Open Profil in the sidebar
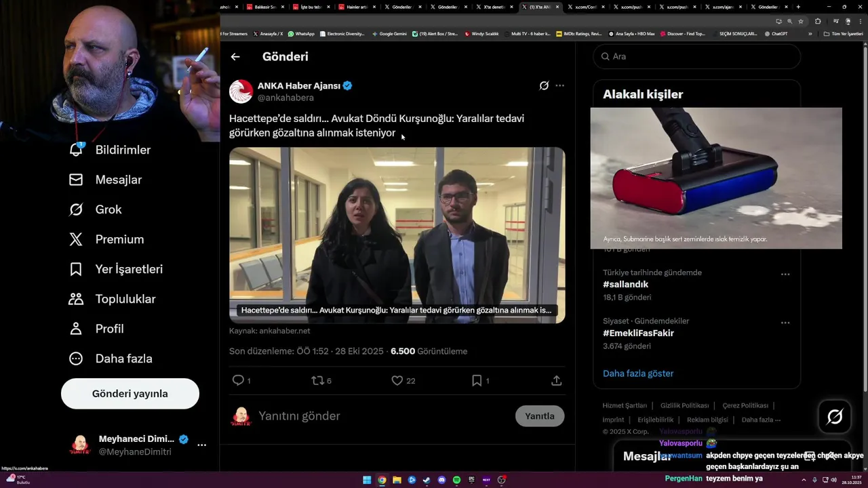 pyautogui.click(x=96, y=329)
